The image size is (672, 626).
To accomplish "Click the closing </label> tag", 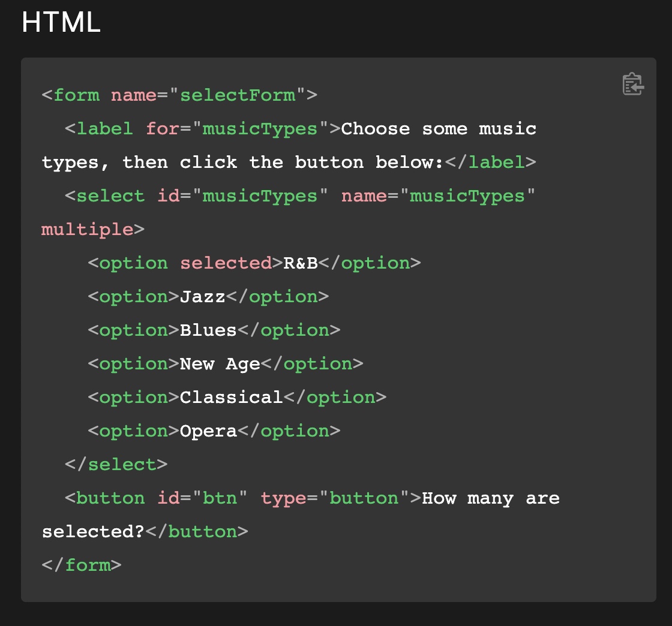I will pyautogui.click(x=490, y=162).
